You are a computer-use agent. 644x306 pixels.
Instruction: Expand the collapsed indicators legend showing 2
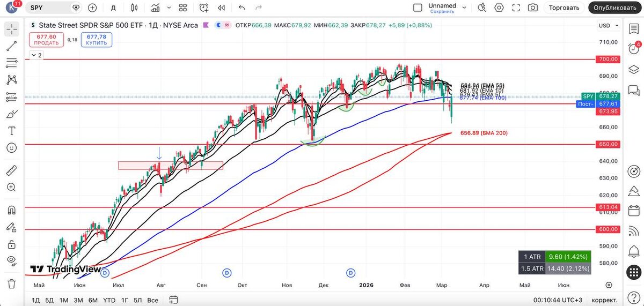click(x=35, y=55)
